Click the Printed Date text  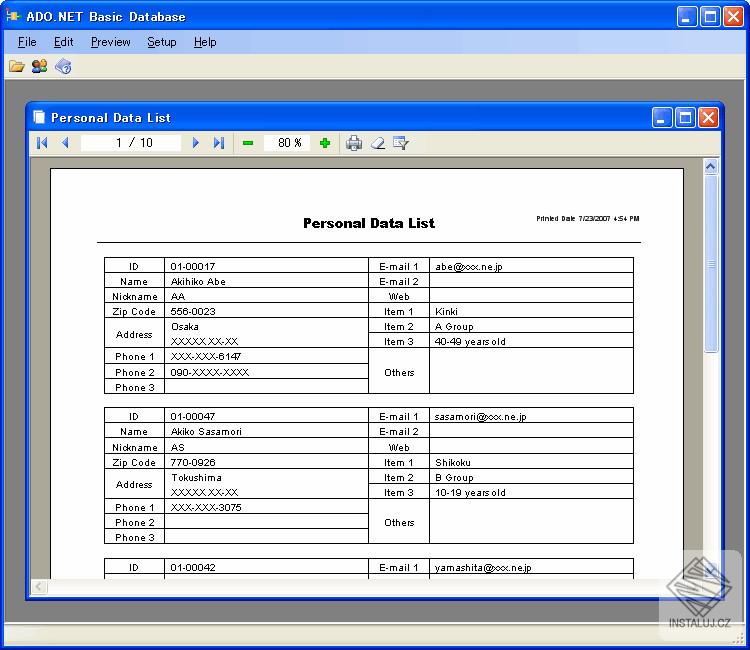(x=587, y=219)
